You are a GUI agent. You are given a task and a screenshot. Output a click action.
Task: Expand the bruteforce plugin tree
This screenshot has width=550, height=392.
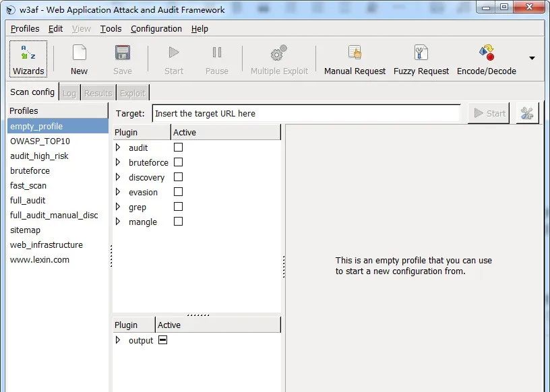coord(119,162)
